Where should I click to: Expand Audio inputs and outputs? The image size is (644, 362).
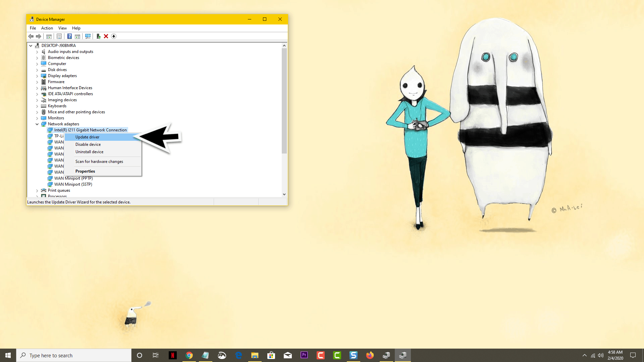click(37, 52)
